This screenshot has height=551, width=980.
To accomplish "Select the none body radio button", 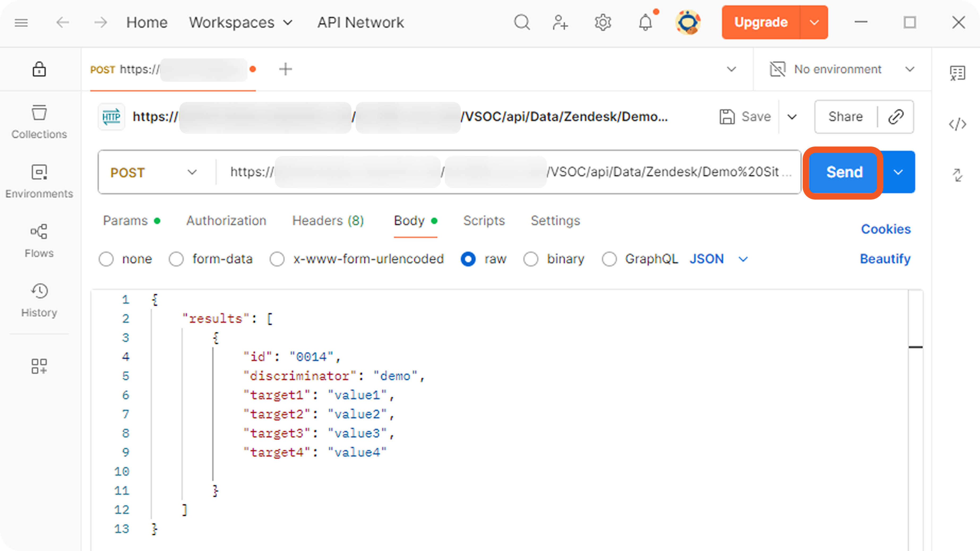I will coord(106,259).
